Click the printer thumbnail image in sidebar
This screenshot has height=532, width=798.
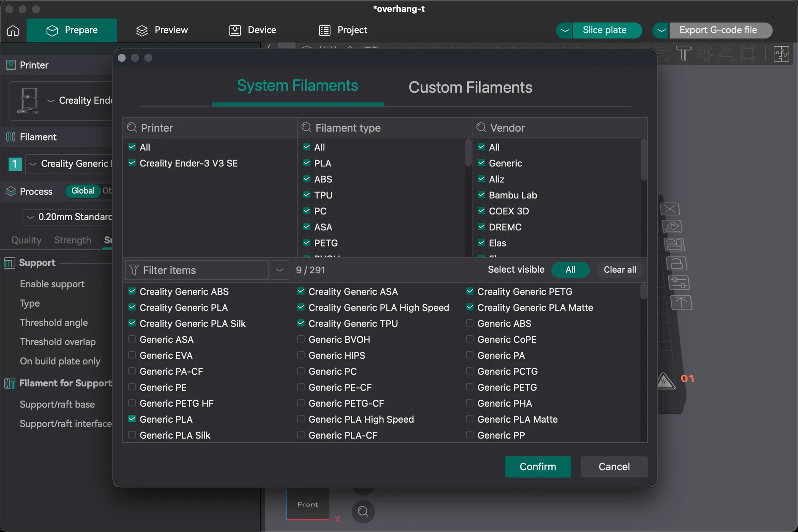point(28,101)
